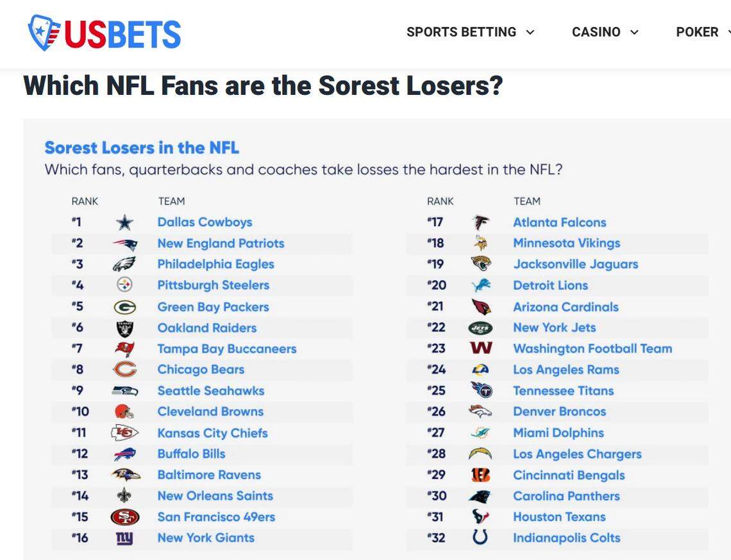Click the Chicago Bears C icon

[x=124, y=369]
